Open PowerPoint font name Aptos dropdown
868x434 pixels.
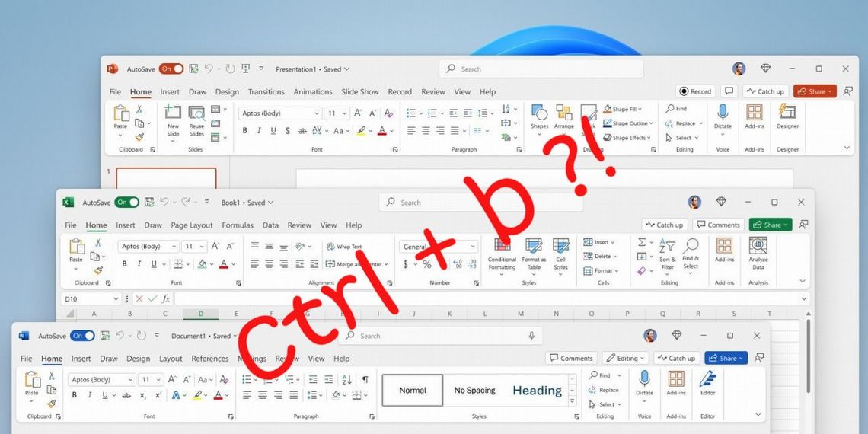point(317,113)
